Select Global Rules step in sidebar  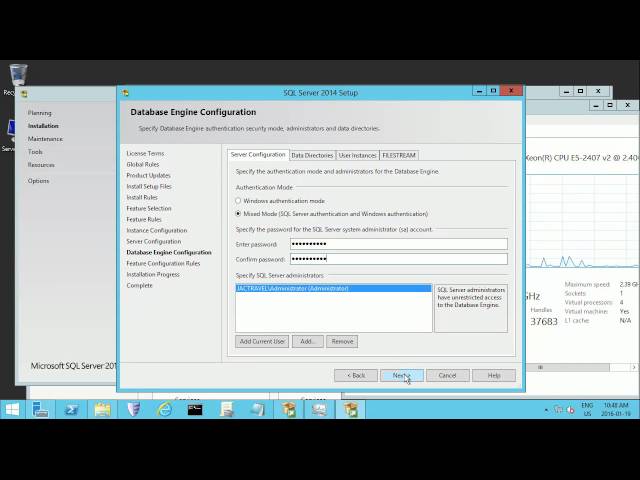pyautogui.click(x=143, y=164)
